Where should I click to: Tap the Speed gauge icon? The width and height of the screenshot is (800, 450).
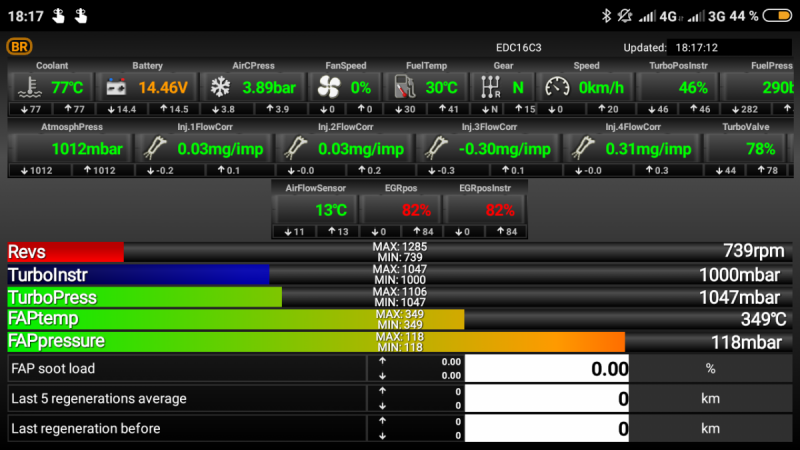coord(554,87)
